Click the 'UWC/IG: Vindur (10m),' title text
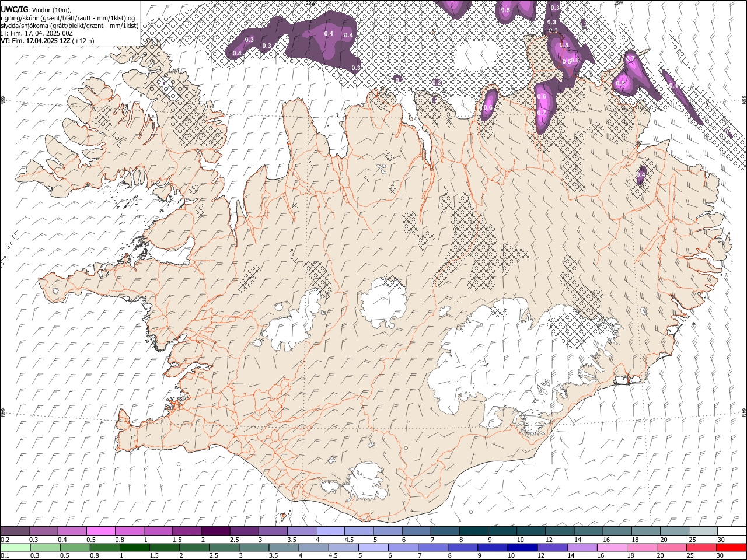This screenshot has width=747, height=560. point(36,9)
